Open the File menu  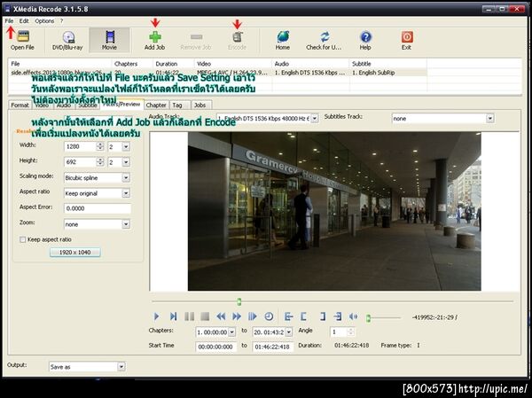click(x=9, y=21)
